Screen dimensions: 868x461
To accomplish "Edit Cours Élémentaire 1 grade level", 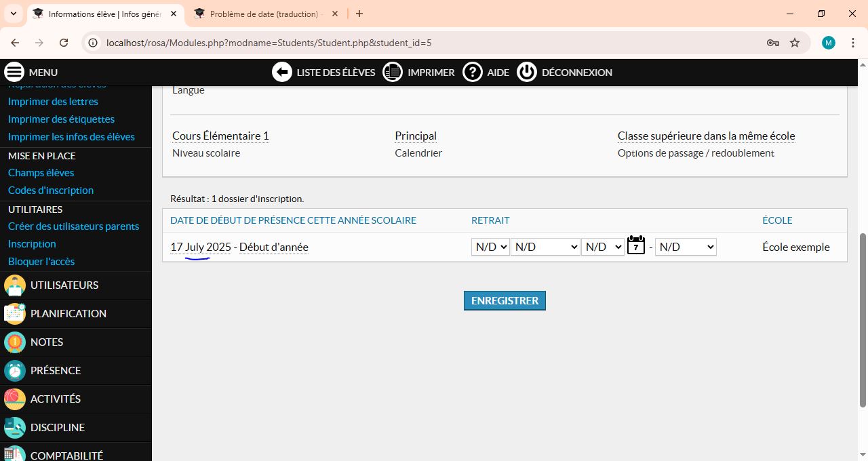I will click(x=220, y=136).
